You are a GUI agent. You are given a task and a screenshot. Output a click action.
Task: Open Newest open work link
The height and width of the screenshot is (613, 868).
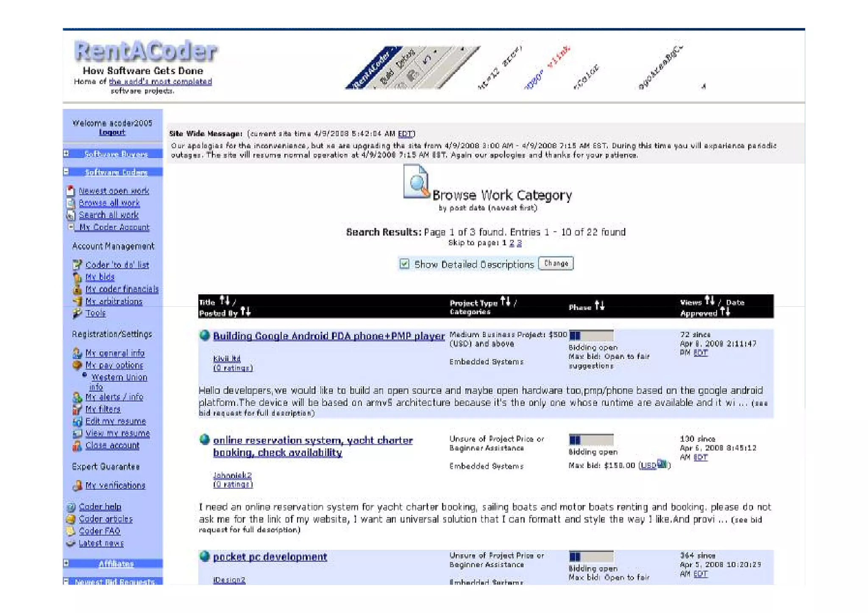(114, 191)
